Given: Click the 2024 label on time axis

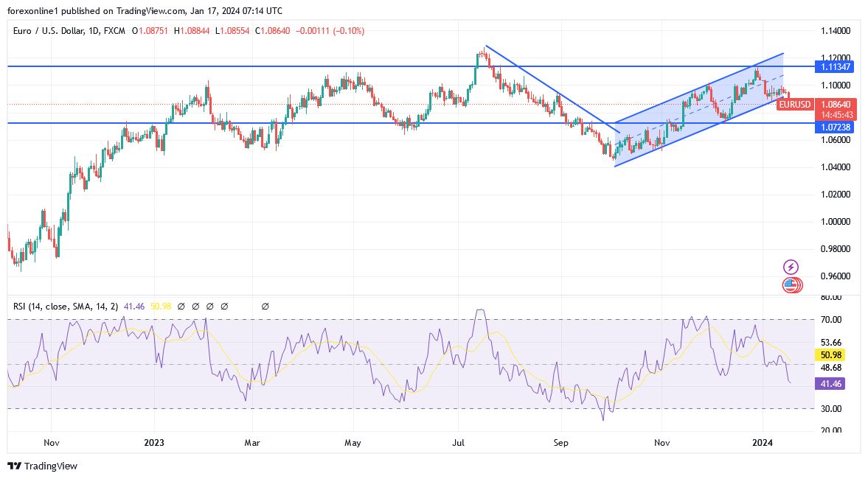Looking at the screenshot, I should 760,444.
